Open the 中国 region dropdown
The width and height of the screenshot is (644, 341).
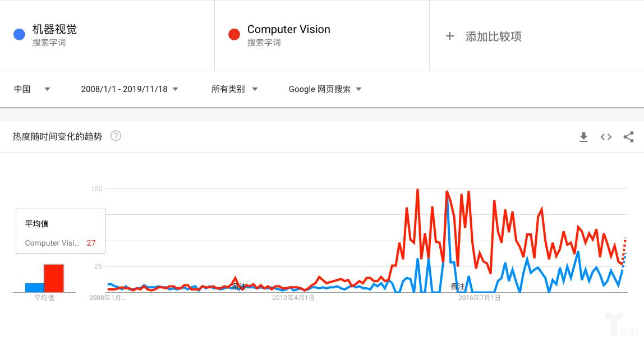pos(32,89)
